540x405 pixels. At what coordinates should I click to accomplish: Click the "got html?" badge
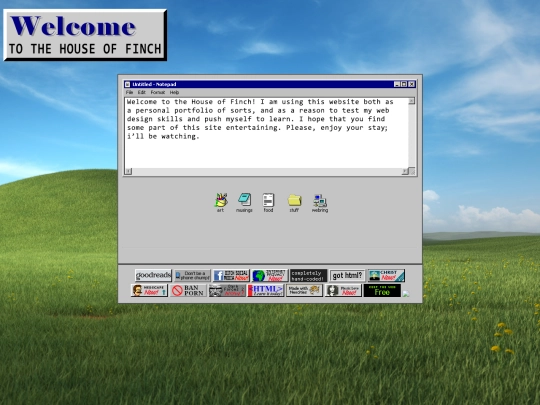347,276
